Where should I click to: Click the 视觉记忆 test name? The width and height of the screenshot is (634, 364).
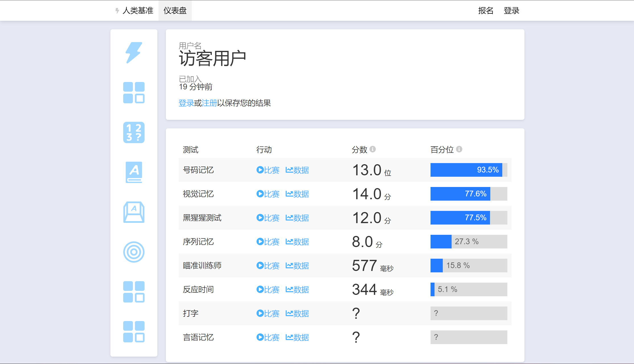(x=198, y=194)
